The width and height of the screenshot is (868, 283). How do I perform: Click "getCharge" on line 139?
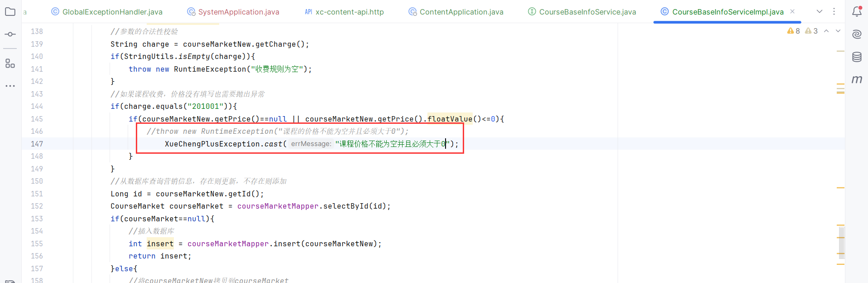pos(276,44)
